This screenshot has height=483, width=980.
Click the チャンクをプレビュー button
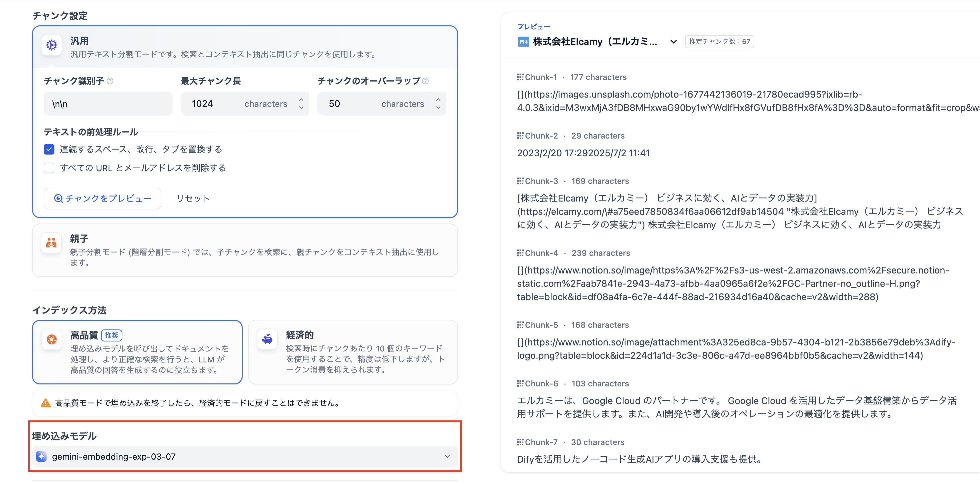(x=102, y=198)
